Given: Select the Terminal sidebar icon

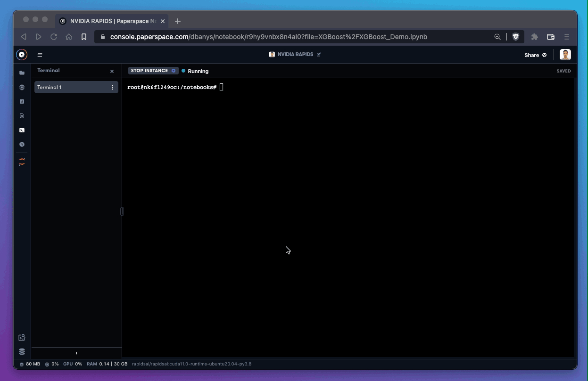Looking at the screenshot, I should pyautogui.click(x=22, y=130).
